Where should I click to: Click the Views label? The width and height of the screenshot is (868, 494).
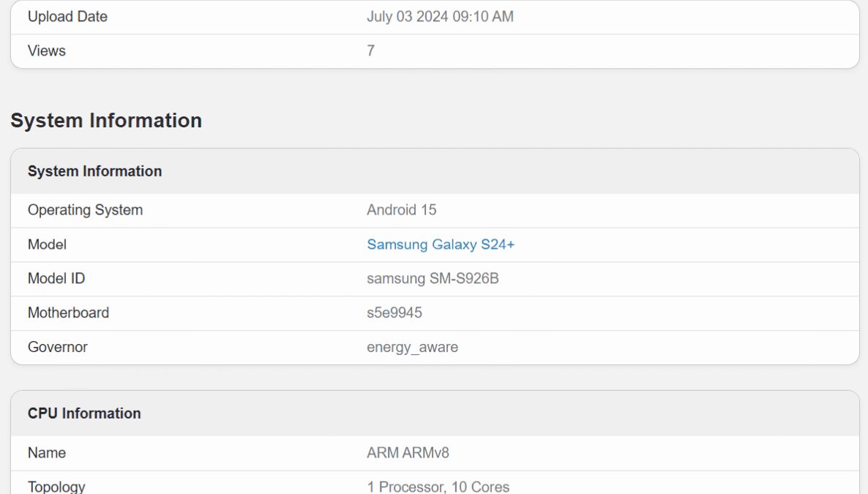[x=47, y=51]
